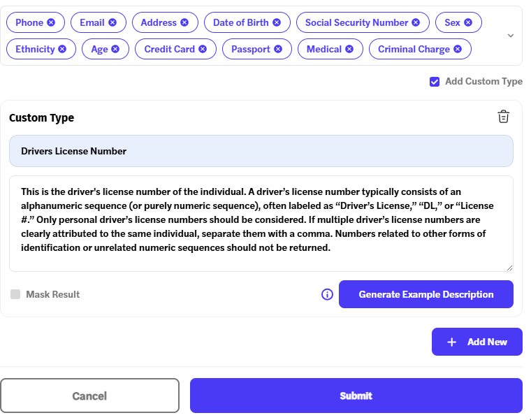Viewport: 531px width, 420px height.
Task: Delete custom type with trash icon
Action: 503,117
